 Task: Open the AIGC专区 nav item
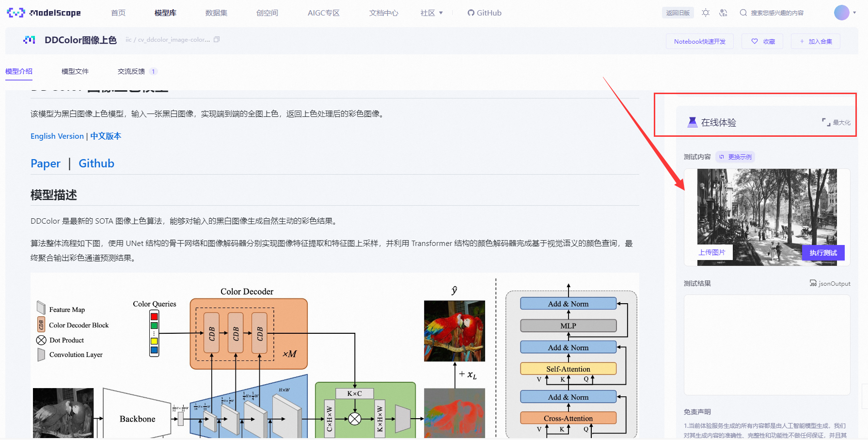(323, 13)
